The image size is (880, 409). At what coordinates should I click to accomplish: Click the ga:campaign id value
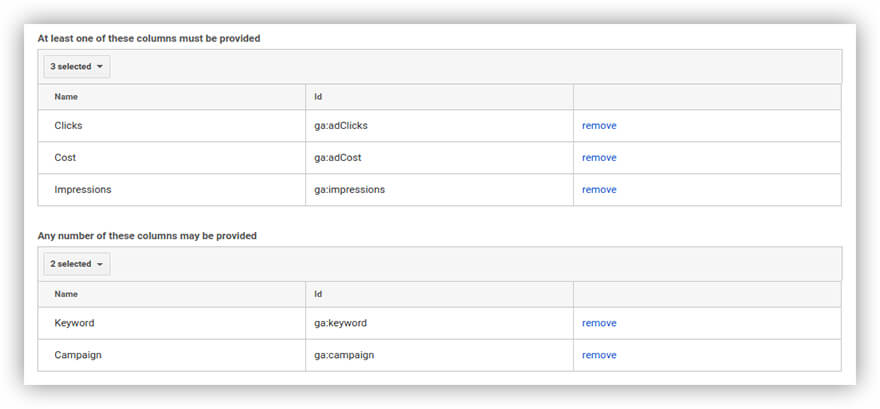tap(345, 355)
